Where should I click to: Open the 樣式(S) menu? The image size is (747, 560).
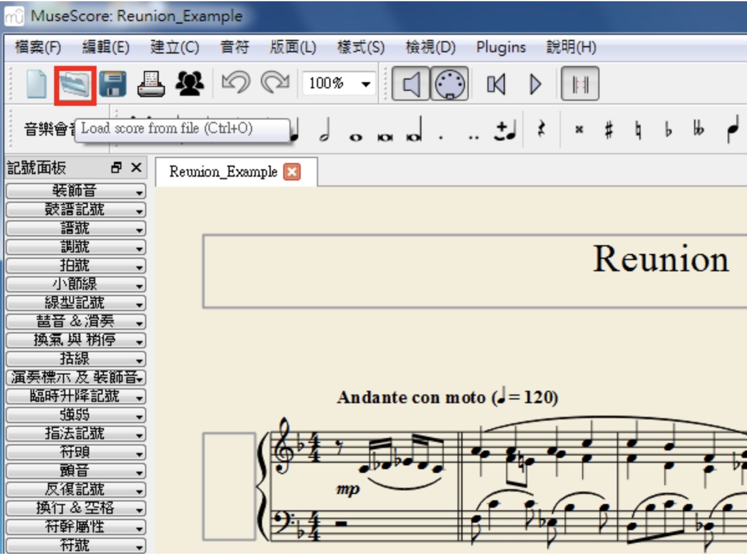coord(361,47)
